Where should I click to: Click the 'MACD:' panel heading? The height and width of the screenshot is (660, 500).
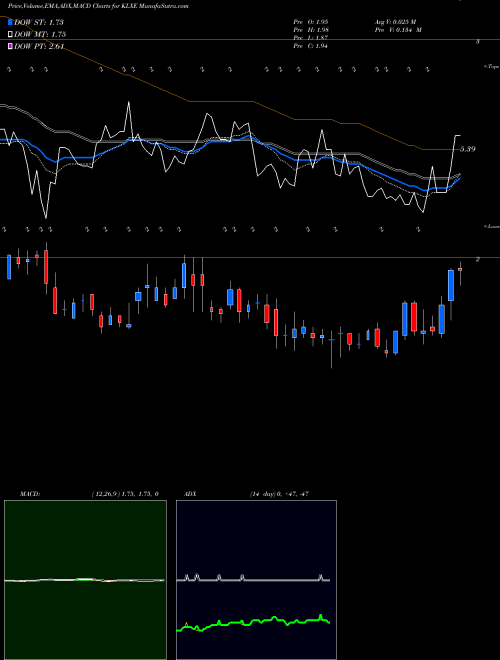point(30,494)
